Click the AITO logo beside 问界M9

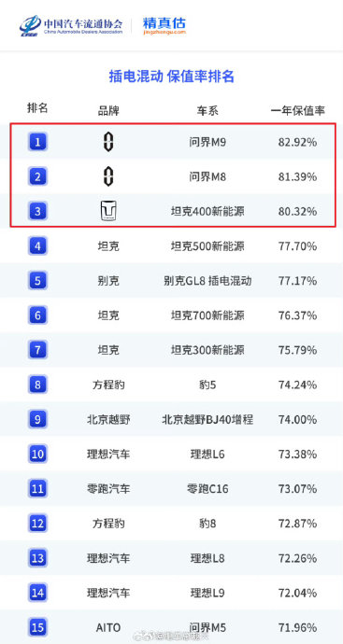(x=108, y=143)
